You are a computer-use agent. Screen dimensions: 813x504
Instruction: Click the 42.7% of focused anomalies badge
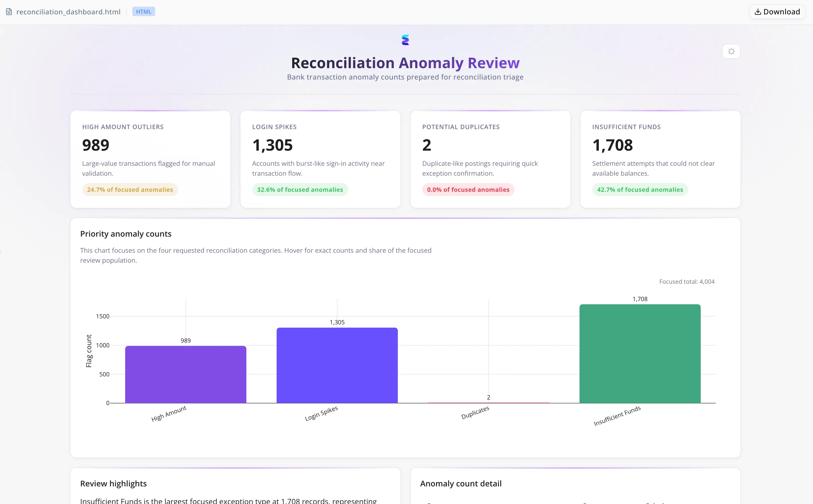click(x=640, y=190)
